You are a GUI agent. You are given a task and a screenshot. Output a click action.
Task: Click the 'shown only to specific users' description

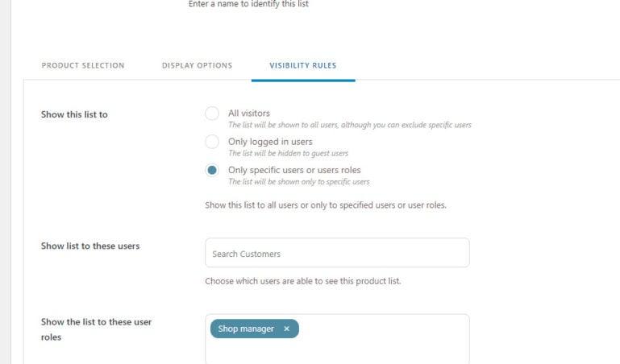point(299,182)
